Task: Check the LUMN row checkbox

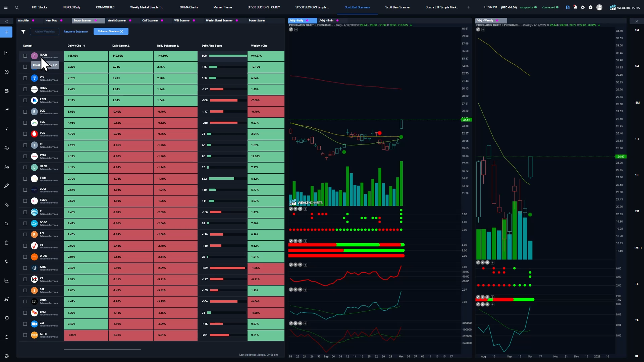Action: [25, 89]
